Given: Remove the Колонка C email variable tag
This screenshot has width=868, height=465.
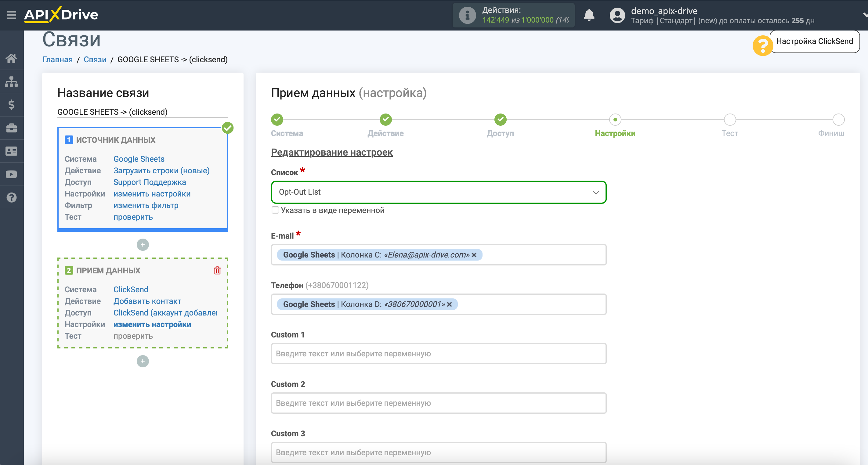Looking at the screenshot, I should coord(474,255).
